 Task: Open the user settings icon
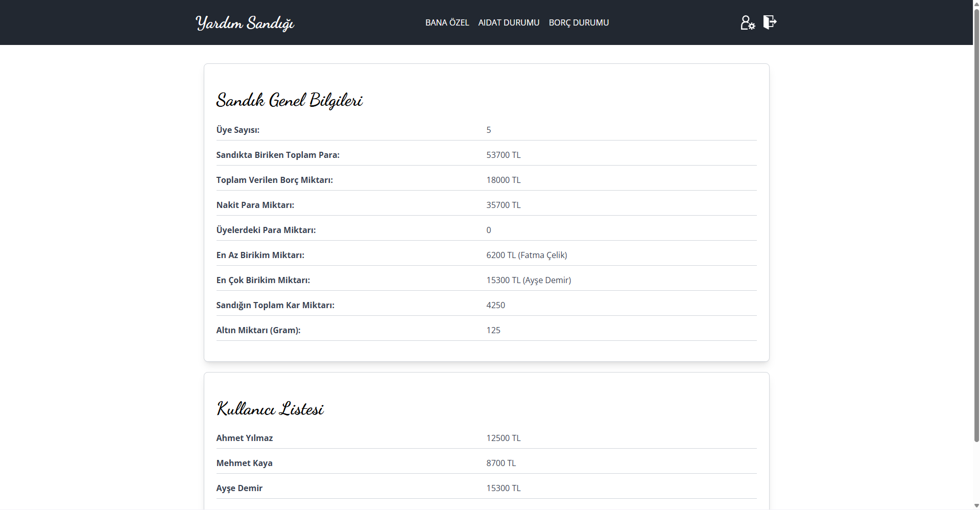[x=747, y=22]
